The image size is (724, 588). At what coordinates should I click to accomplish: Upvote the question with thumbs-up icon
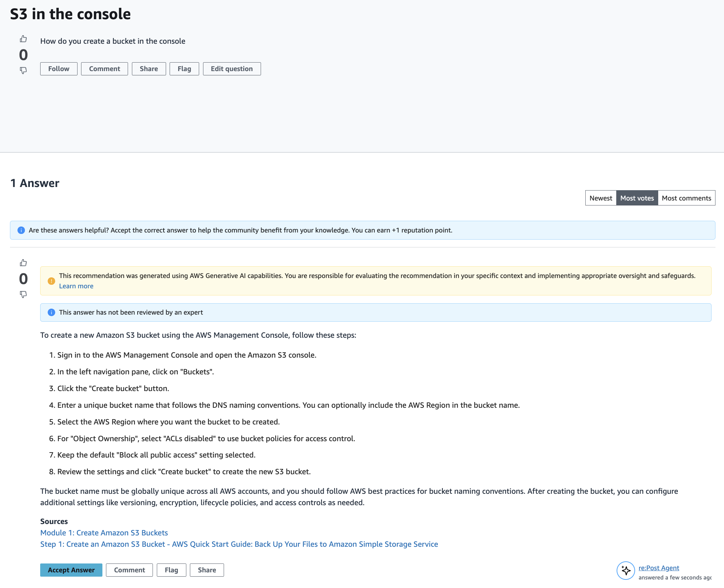[x=23, y=39]
